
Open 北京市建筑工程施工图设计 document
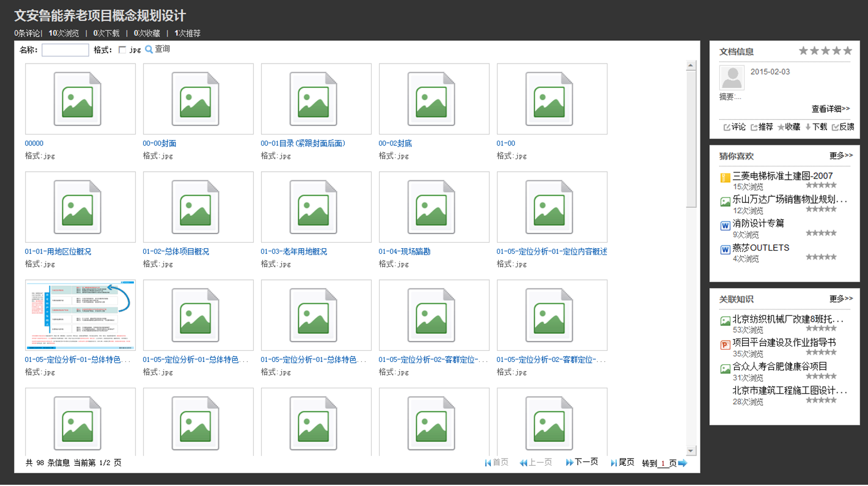tap(790, 391)
